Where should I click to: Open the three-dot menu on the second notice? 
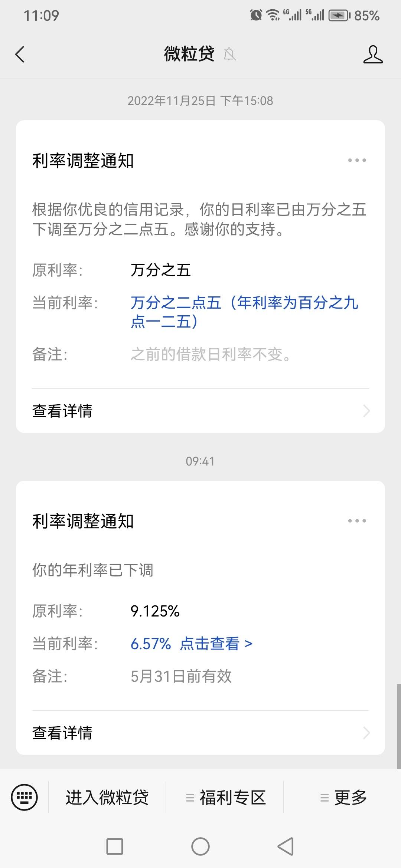pyautogui.click(x=357, y=521)
